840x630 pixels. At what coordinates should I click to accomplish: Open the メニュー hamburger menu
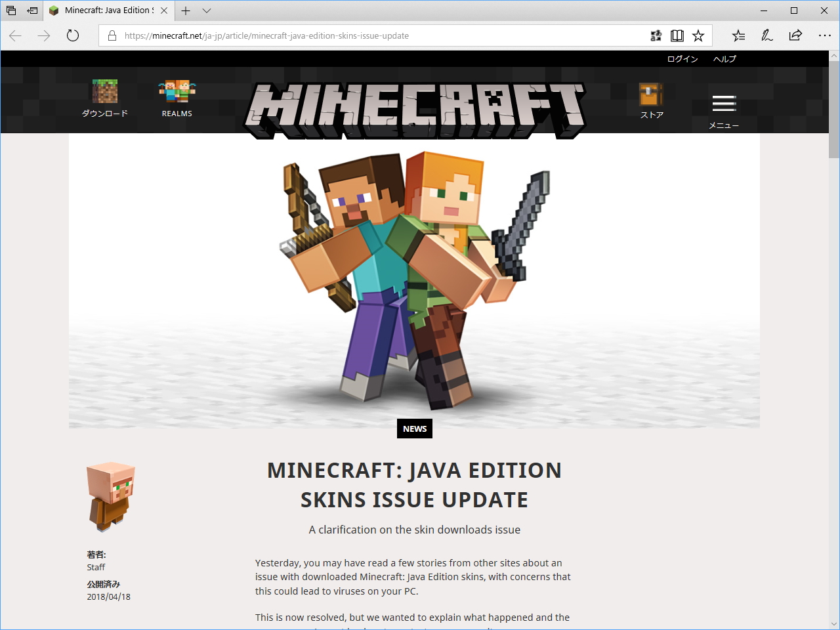[x=724, y=104]
